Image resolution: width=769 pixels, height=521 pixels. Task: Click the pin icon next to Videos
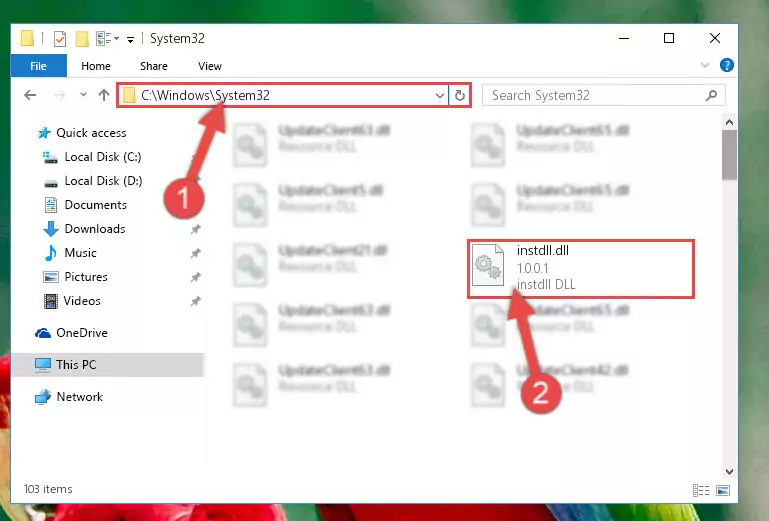click(x=196, y=301)
